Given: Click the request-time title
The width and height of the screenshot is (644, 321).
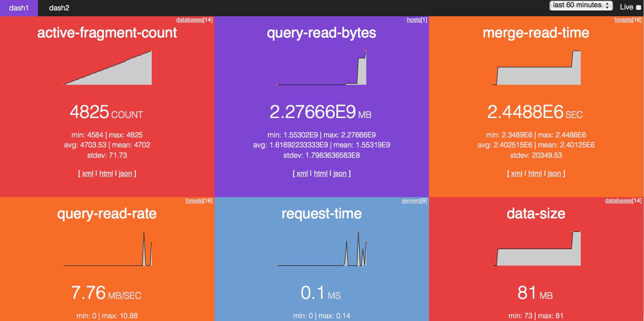Looking at the screenshot, I should tap(322, 213).
